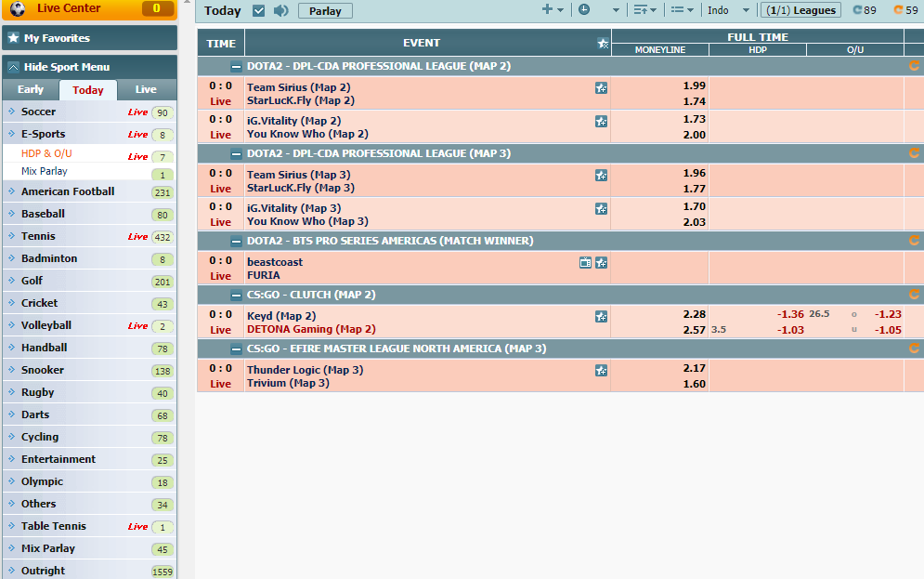Bet moneyline 1.60 on Trivium (Map 3)
Viewport: 924px width, 579px height.
click(x=695, y=384)
